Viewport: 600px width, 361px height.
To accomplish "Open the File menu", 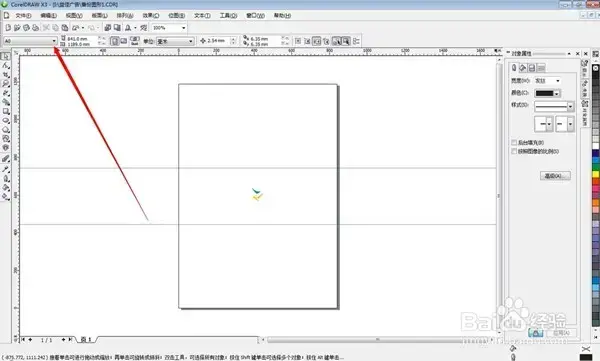I will pos(23,16).
